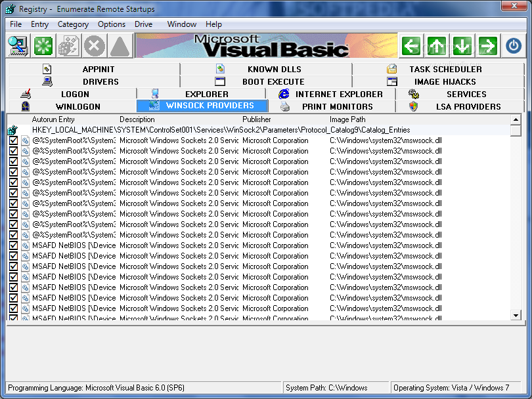This screenshot has width=532, height=399.
Task: Click the Microsoft Visual Basic banner
Action: coord(267,46)
